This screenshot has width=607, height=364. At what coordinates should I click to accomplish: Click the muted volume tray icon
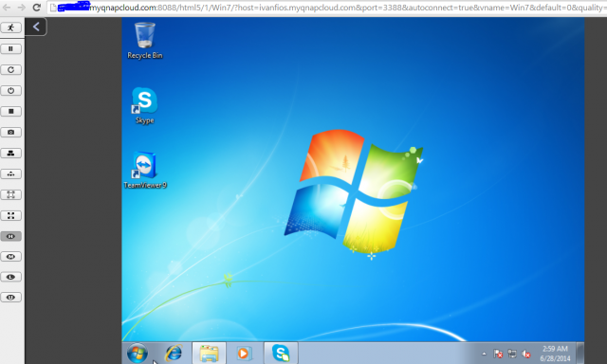click(x=526, y=354)
